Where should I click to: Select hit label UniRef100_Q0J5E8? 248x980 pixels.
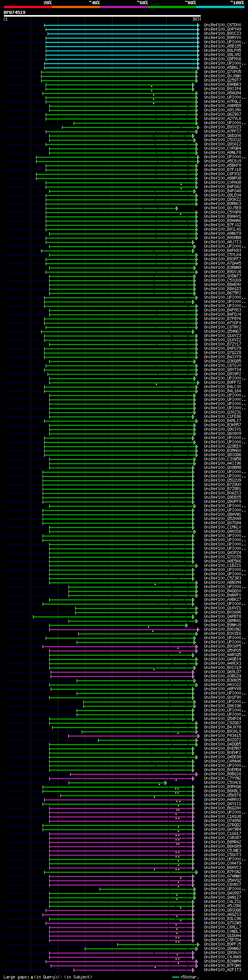[222, 208]
